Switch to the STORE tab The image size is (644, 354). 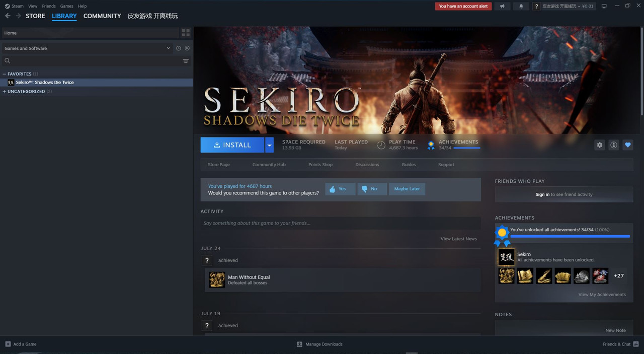pos(35,16)
